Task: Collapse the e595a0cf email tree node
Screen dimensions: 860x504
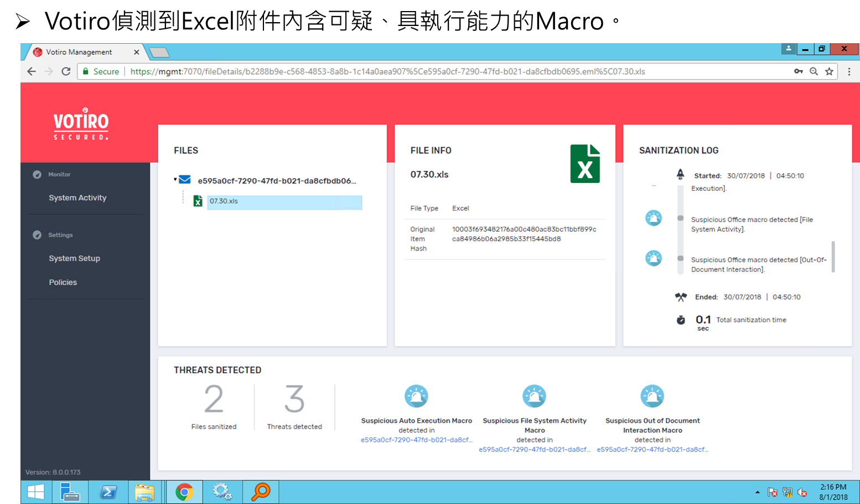Action: click(x=175, y=179)
